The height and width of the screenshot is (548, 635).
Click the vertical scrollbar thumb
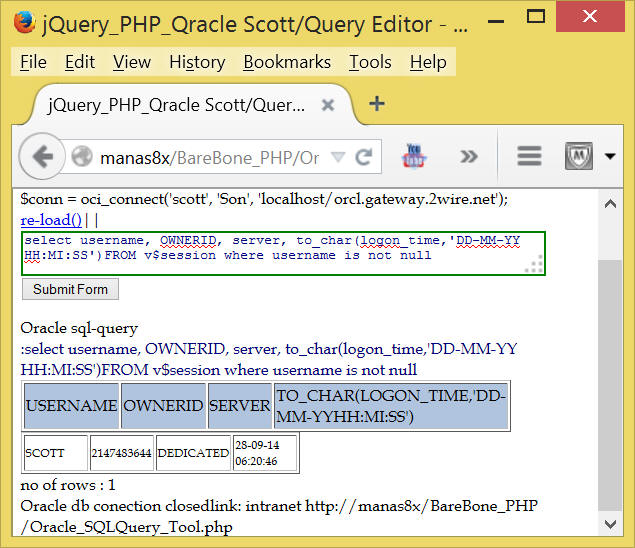point(610,386)
